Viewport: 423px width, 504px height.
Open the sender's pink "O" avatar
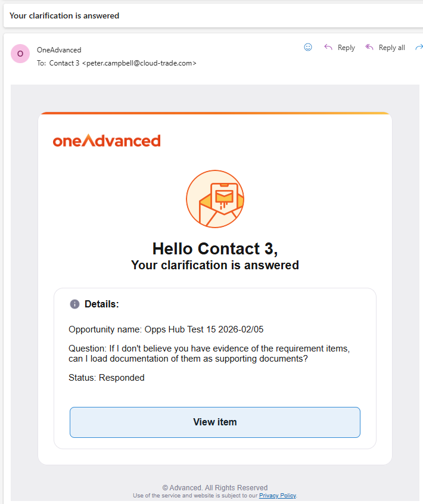[20, 54]
